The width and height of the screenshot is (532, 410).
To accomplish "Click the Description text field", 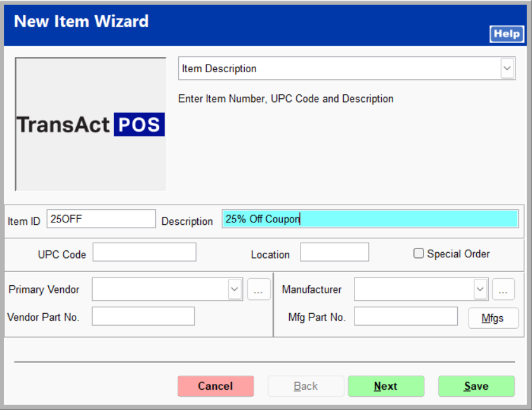I will pyautogui.click(x=370, y=219).
